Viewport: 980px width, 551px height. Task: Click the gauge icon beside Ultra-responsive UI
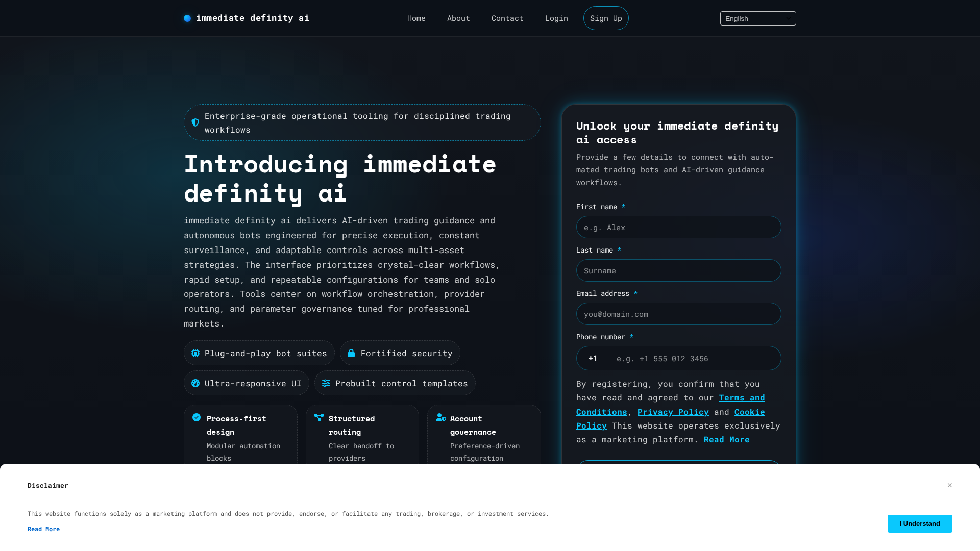(x=195, y=383)
